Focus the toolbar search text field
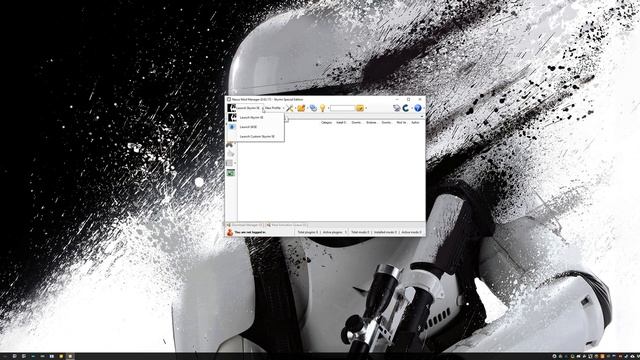 pyautogui.click(x=342, y=108)
